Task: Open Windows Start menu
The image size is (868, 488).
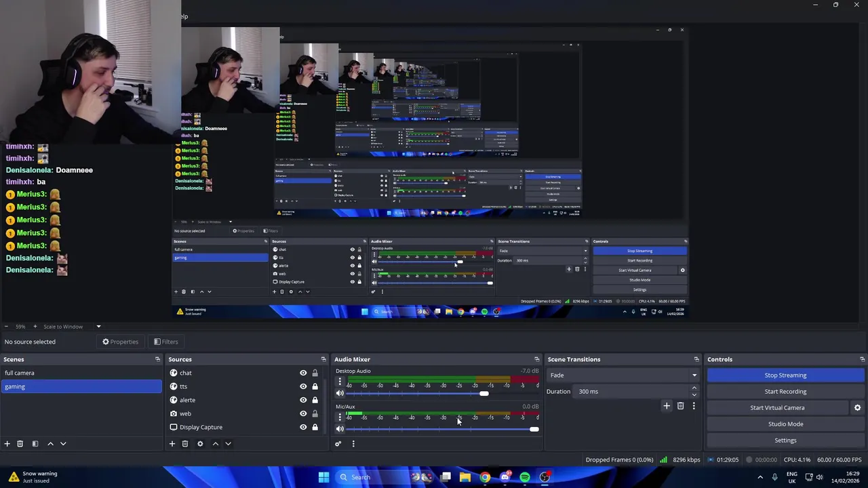Action: tap(323, 477)
